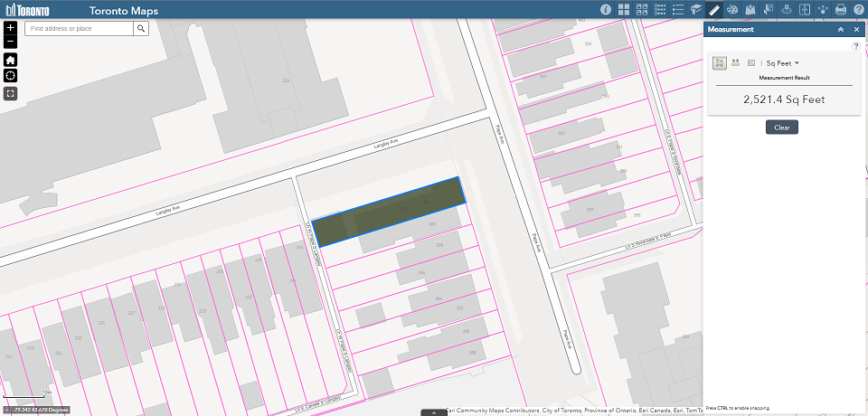The height and width of the screenshot is (416, 868).
Task: Click the info About icon in header
Action: click(x=606, y=10)
